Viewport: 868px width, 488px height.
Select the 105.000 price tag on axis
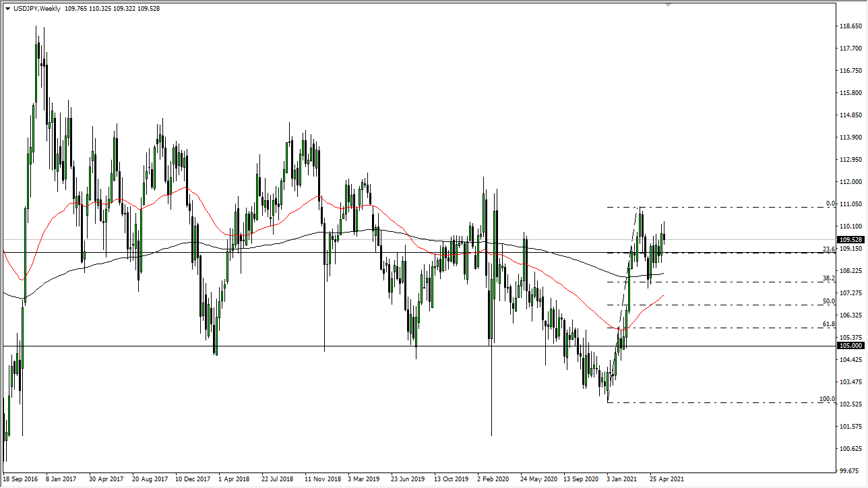point(851,346)
